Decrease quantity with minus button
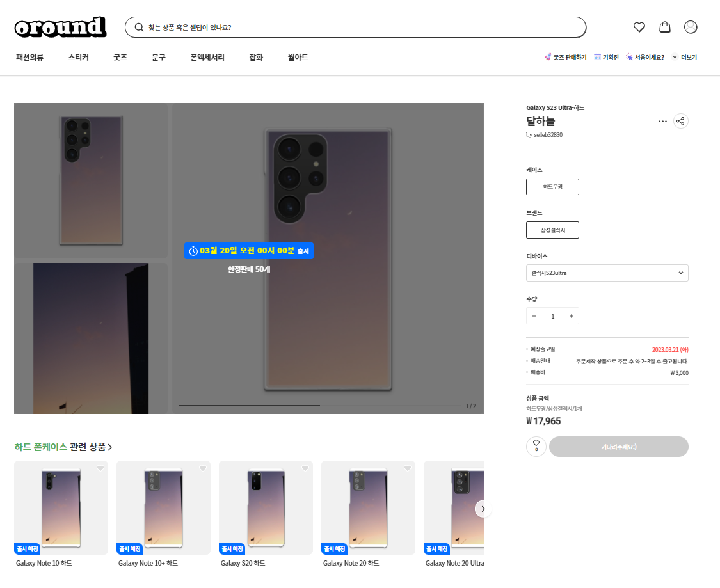 [534, 316]
